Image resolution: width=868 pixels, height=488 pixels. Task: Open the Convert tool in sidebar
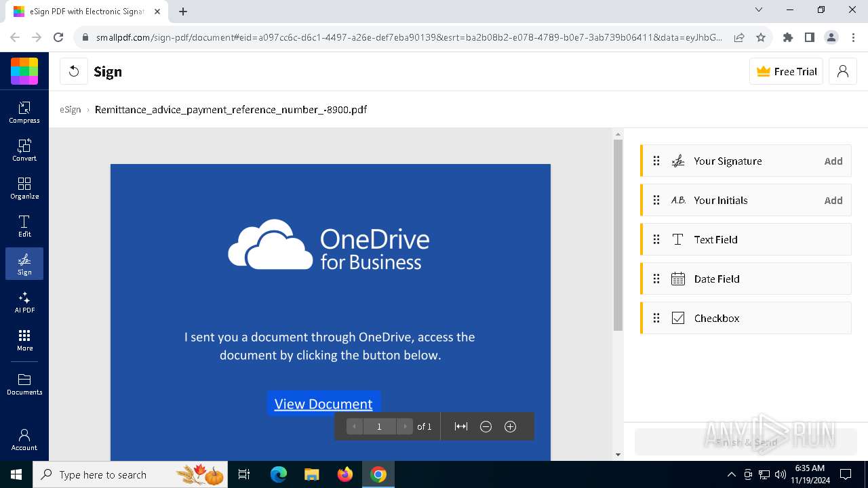pyautogui.click(x=24, y=150)
